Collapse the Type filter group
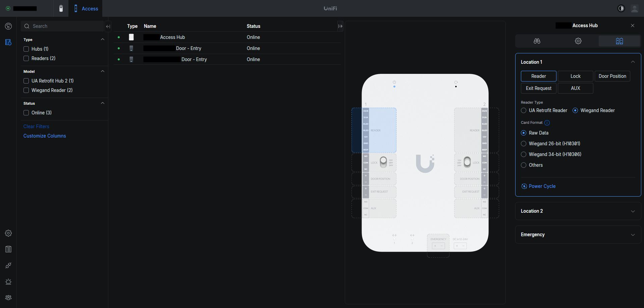Image resolution: width=644 pixels, height=308 pixels. click(103, 40)
